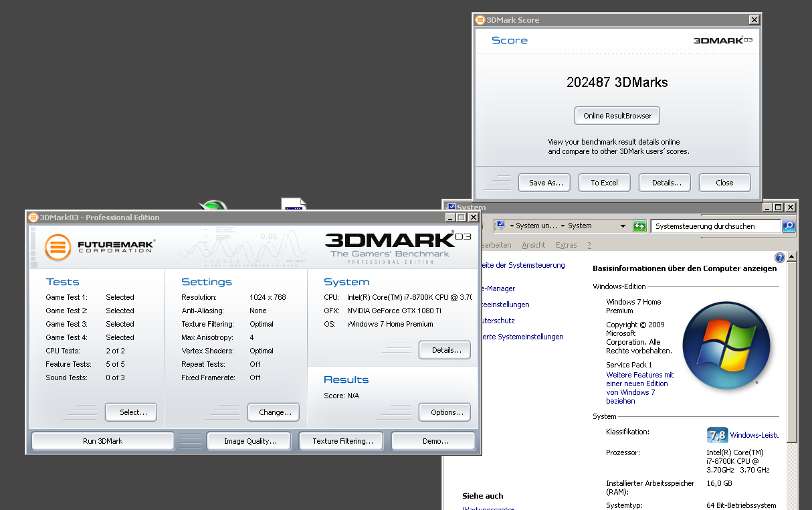Click the 3DMark Score title bar icon

[x=480, y=20]
